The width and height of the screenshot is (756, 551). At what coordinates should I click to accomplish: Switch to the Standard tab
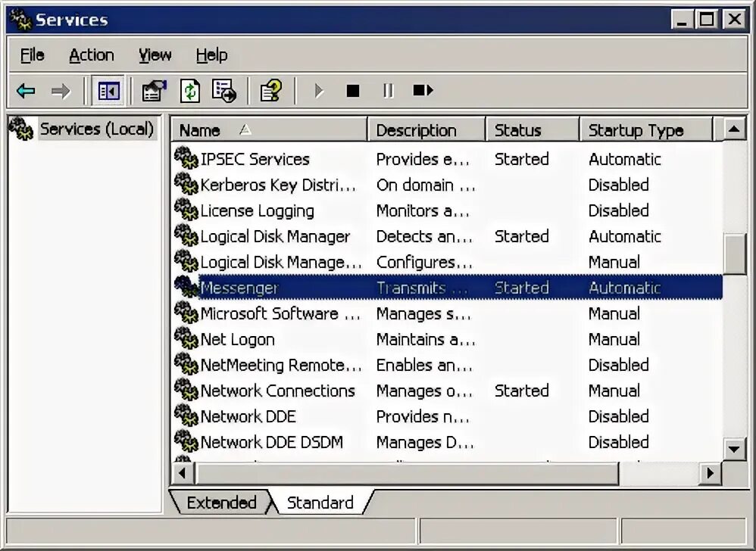pos(320,503)
